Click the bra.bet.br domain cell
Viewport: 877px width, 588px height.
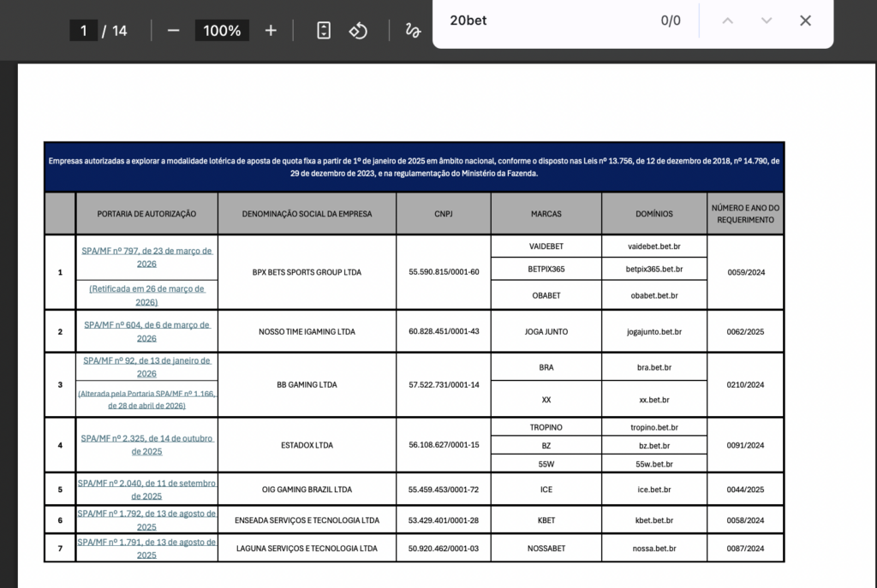click(653, 367)
